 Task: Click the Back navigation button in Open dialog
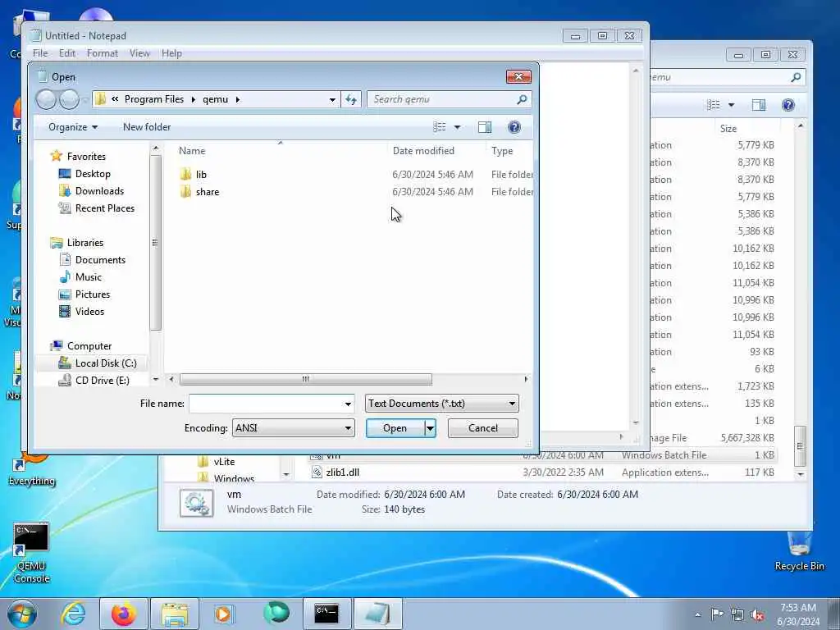(x=46, y=99)
